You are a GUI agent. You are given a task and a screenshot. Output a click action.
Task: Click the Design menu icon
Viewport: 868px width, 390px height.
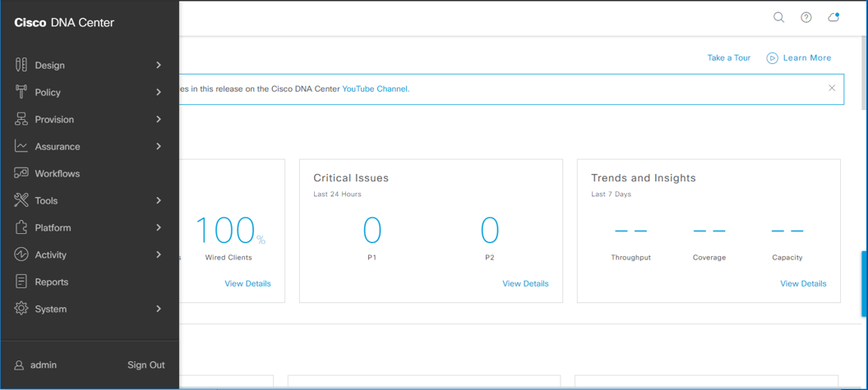point(21,65)
